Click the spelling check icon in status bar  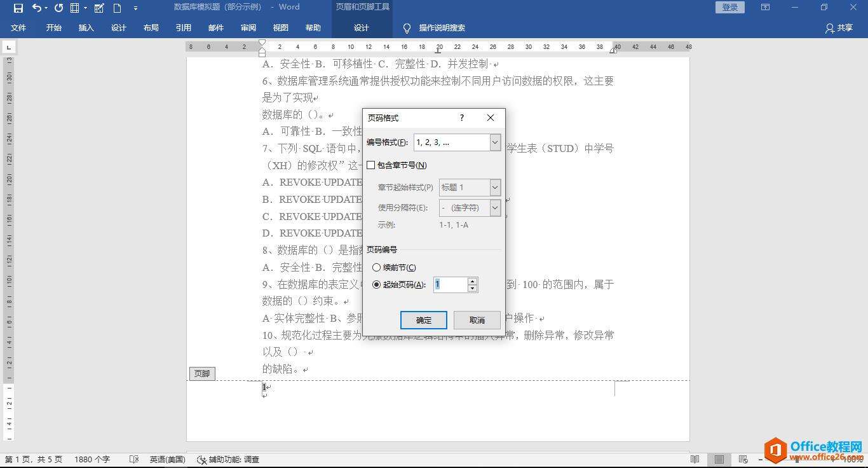[133, 459]
